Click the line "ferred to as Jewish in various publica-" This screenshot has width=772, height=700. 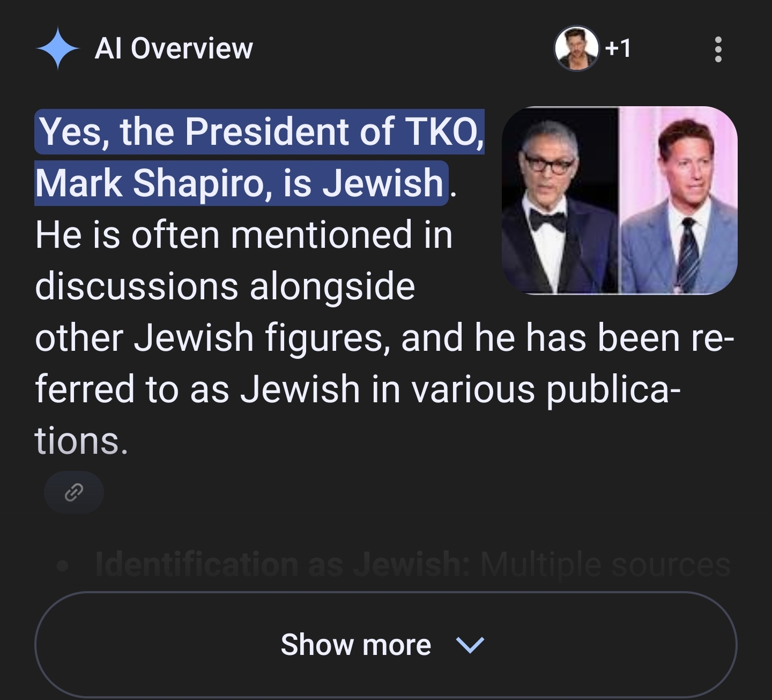(358, 389)
